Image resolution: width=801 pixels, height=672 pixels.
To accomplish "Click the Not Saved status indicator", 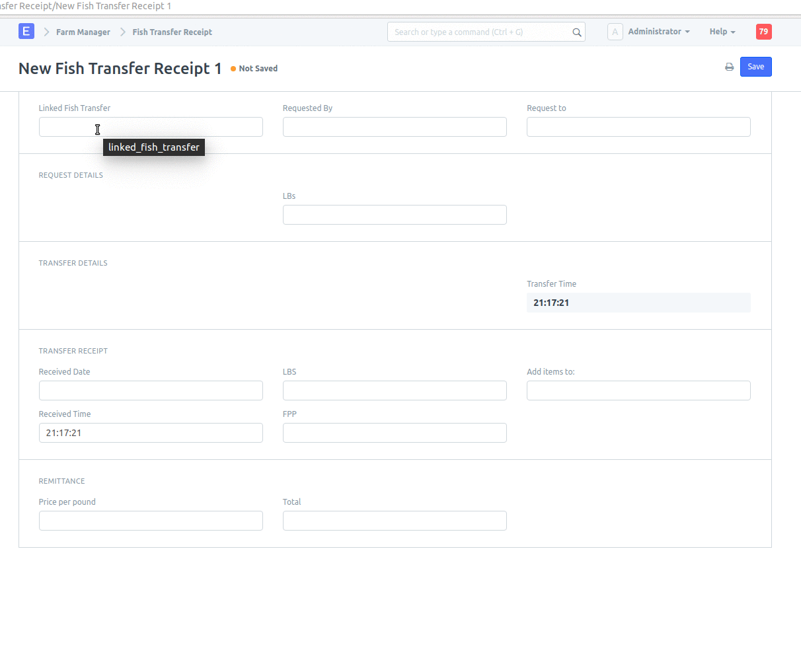I will pos(254,69).
